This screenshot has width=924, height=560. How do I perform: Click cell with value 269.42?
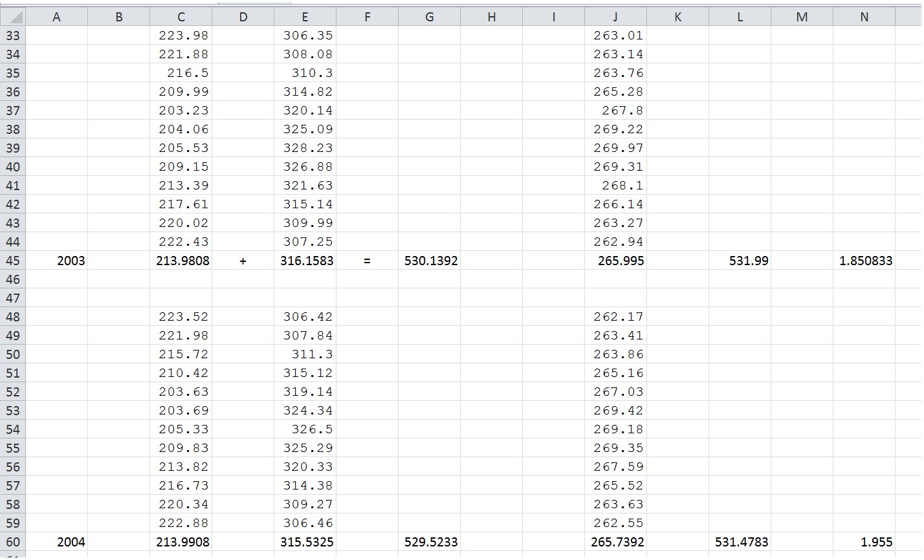[615, 411]
